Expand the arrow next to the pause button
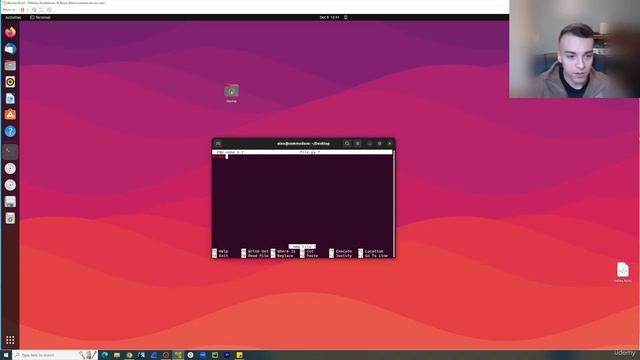The width and height of the screenshot is (640, 360). point(27,10)
